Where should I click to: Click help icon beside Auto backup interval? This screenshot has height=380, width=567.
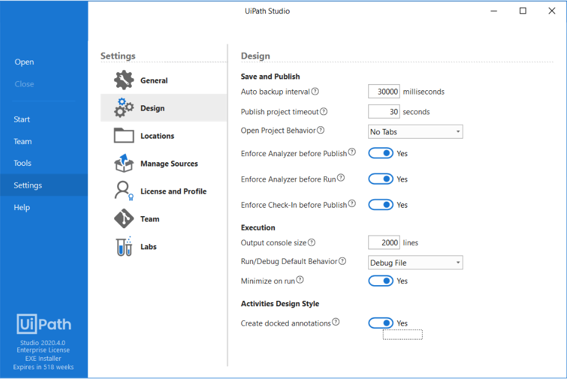coord(315,91)
